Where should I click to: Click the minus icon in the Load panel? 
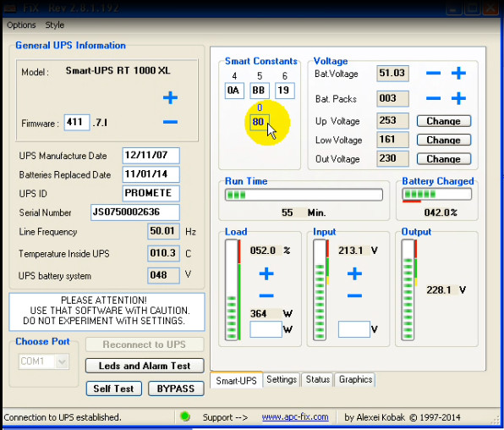pyautogui.click(x=266, y=295)
